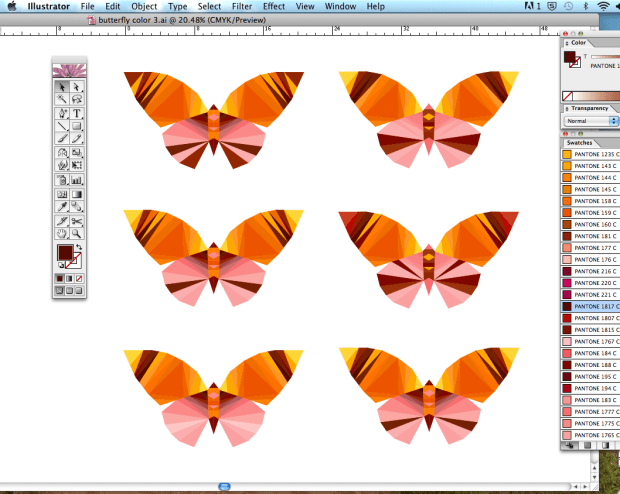Pick the Zoom magnifier tool
This screenshot has width=620, height=494.
77,233
